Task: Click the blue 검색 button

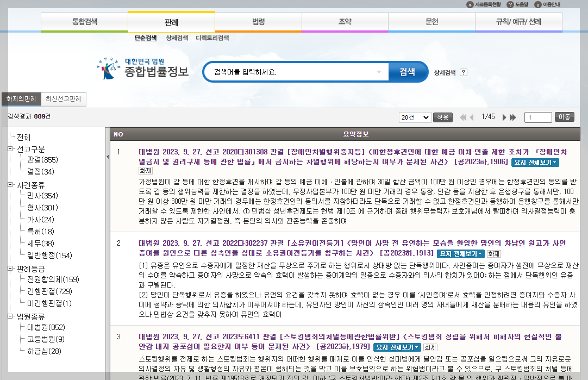Action: coord(407,71)
